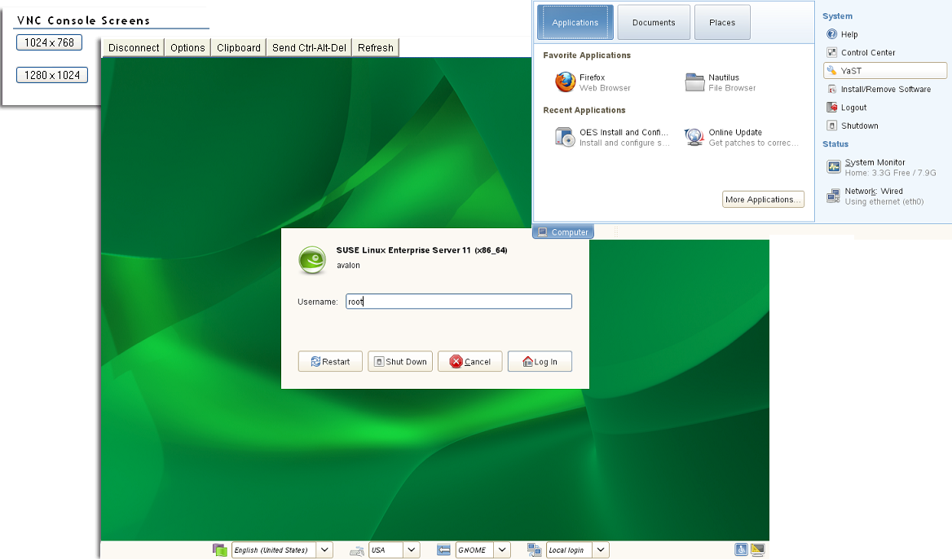The width and height of the screenshot is (952, 560).
Task: Click the YaST wrench icon
Action: [832, 71]
